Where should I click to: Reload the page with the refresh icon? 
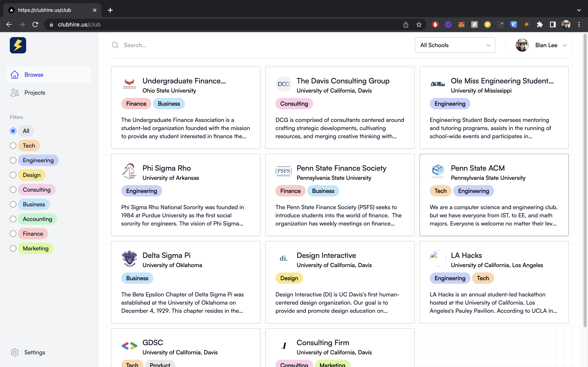tap(35, 24)
